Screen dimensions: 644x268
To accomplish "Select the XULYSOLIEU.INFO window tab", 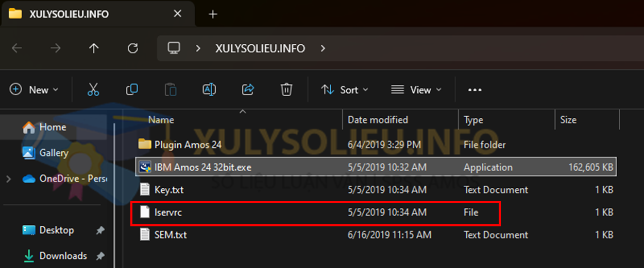I will pos(98,14).
